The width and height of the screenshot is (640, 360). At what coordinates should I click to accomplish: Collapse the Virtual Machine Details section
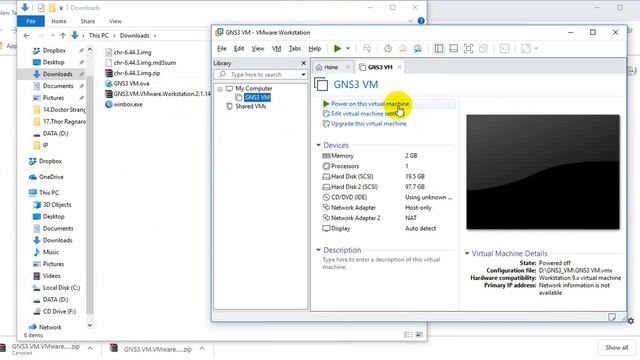pyautogui.click(x=467, y=253)
